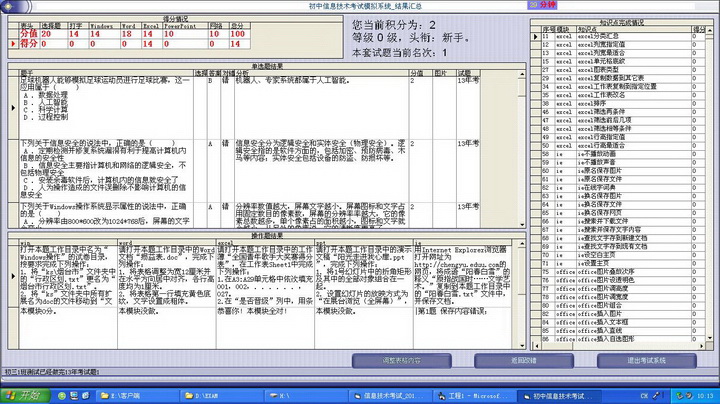This screenshot has width=720, height=404.
Task: Select row 'excel行高指定值'
Action: (x=618, y=137)
